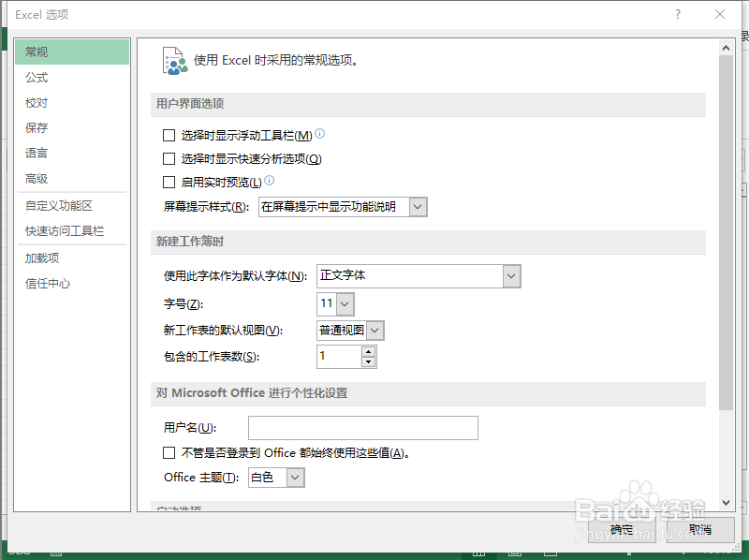Open 加载项 category

(72, 258)
